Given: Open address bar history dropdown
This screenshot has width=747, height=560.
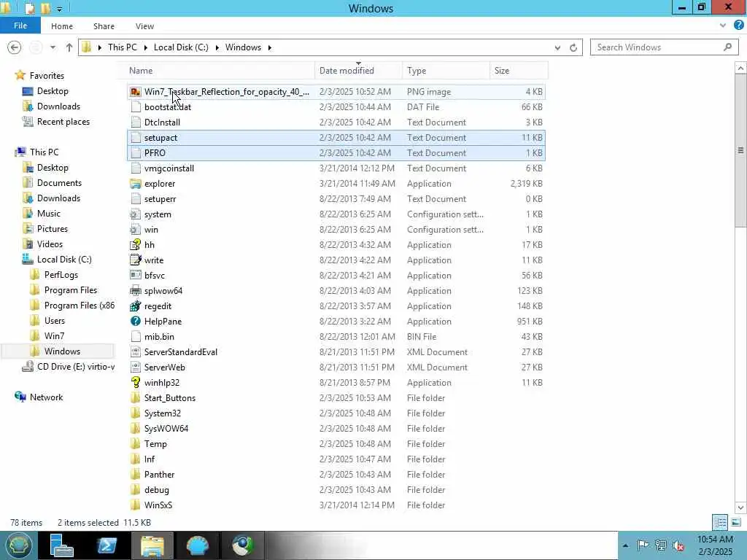Looking at the screenshot, I should pos(557,47).
